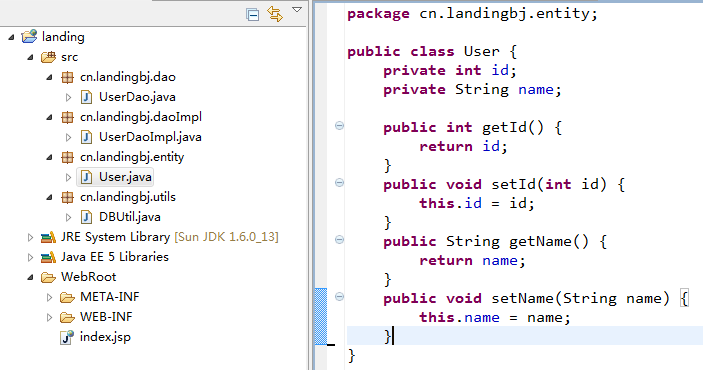Click the final closing brace of class User

352,356
